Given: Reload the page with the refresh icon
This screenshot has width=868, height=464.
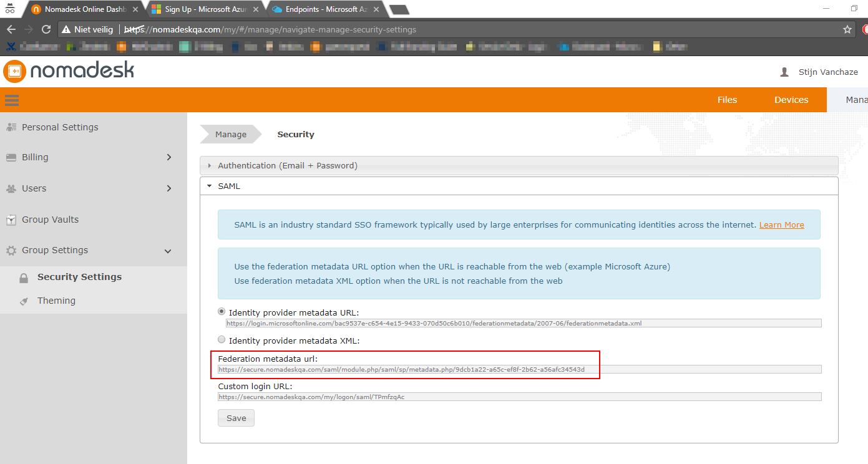Looking at the screenshot, I should click(x=46, y=29).
